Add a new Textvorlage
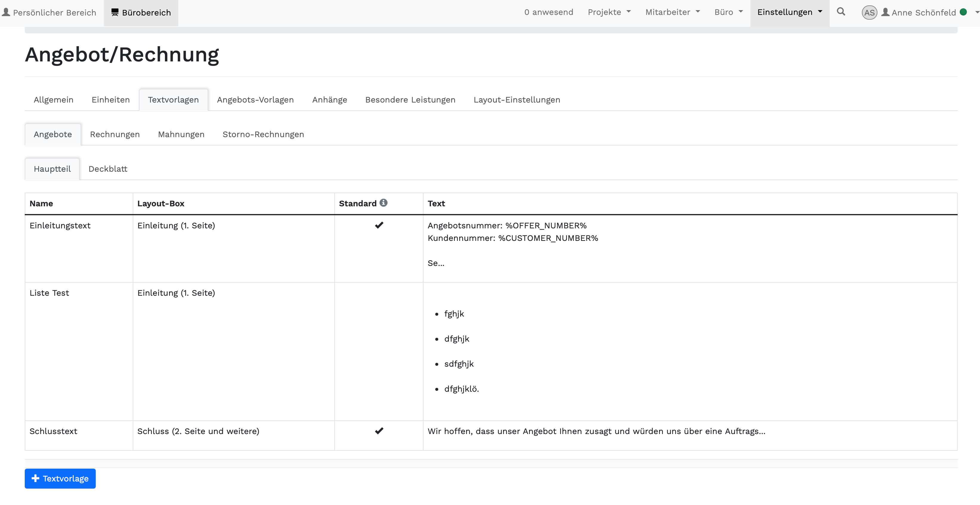Image resolution: width=980 pixels, height=505 pixels. 60,478
